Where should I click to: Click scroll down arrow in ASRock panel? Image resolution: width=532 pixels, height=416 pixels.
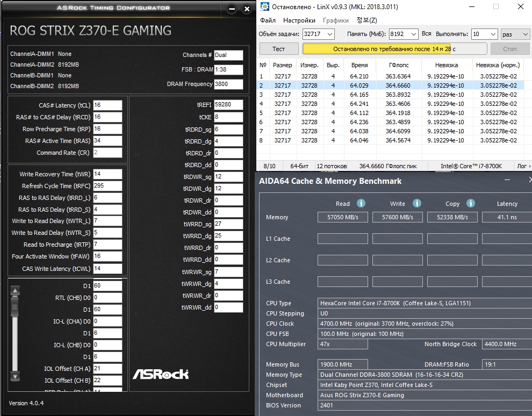tap(15, 376)
